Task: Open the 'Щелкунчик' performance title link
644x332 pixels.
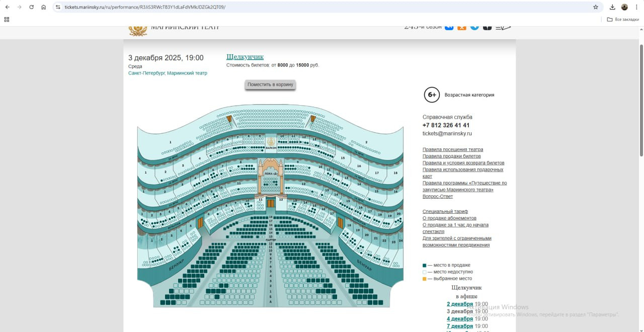Action: (245, 57)
